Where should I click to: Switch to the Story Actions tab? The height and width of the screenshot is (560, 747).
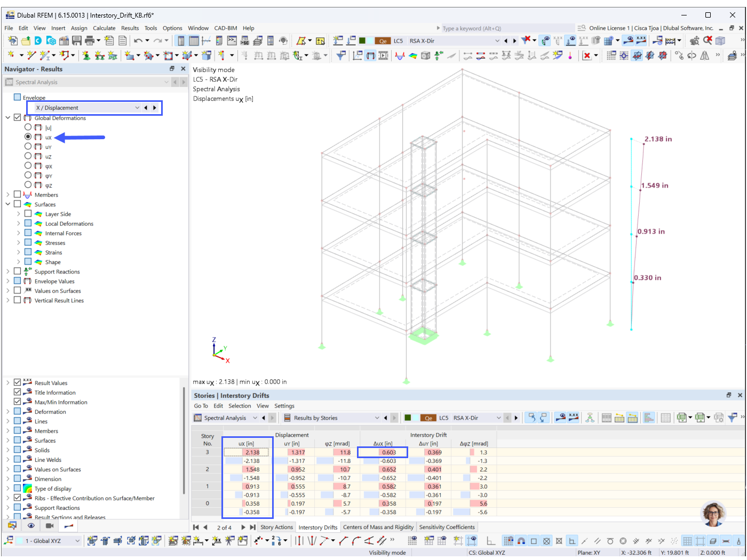click(276, 527)
